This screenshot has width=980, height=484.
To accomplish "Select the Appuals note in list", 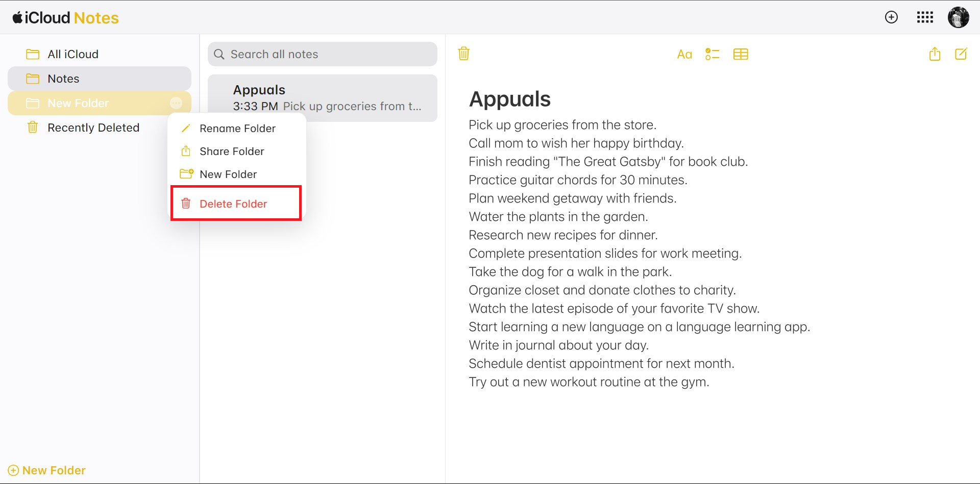I will click(x=323, y=98).
